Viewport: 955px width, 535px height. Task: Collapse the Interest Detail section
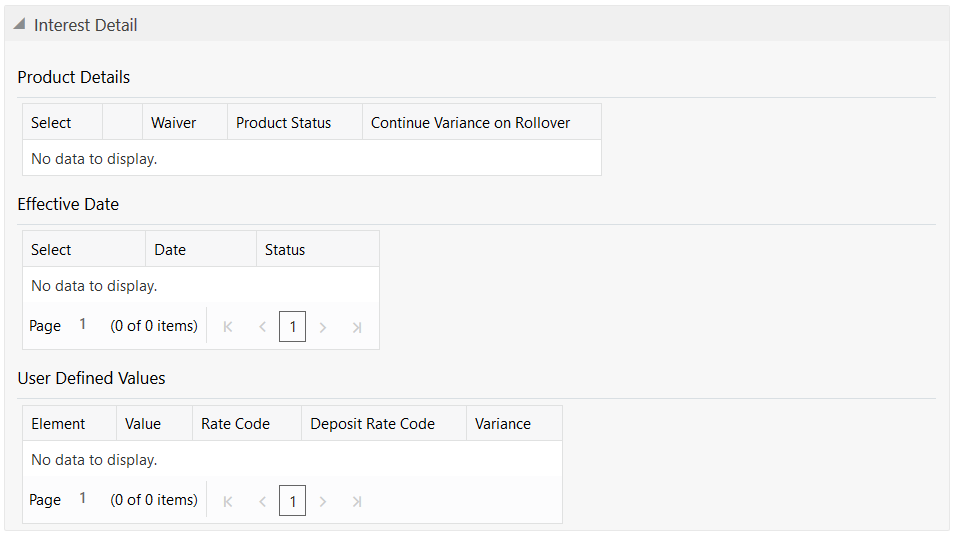pyautogui.click(x=20, y=25)
